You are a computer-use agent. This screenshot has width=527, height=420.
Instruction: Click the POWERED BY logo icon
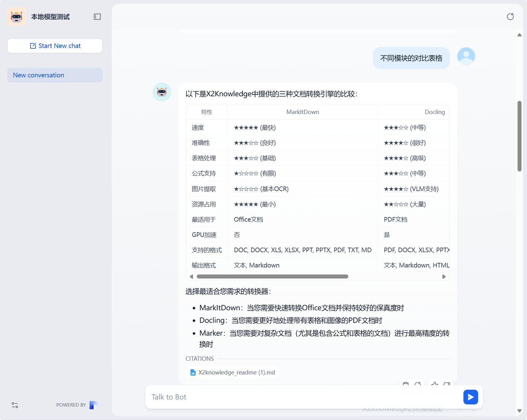(94, 405)
